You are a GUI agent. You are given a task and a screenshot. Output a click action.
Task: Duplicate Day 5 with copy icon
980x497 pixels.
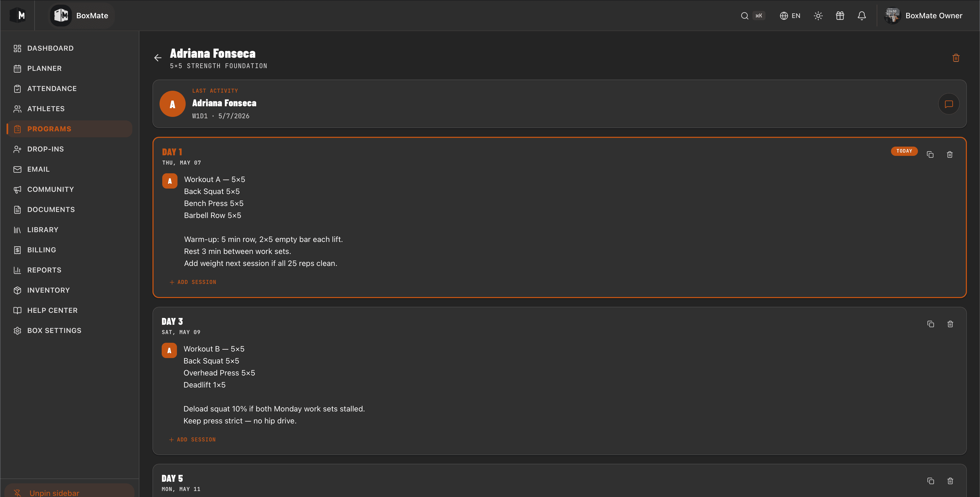(x=930, y=481)
